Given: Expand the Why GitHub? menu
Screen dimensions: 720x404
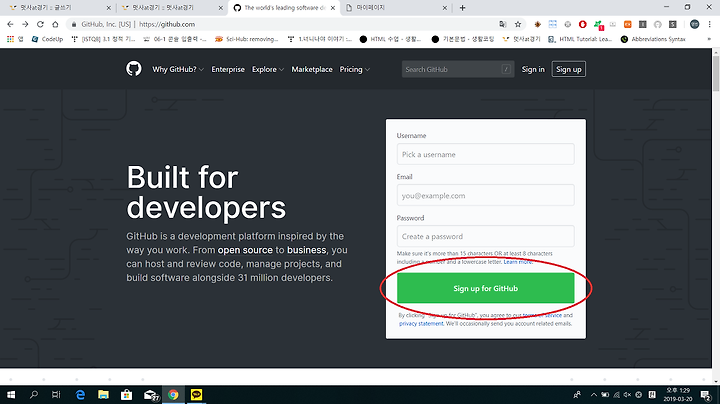Looking at the screenshot, I should (x=178, y=69).
